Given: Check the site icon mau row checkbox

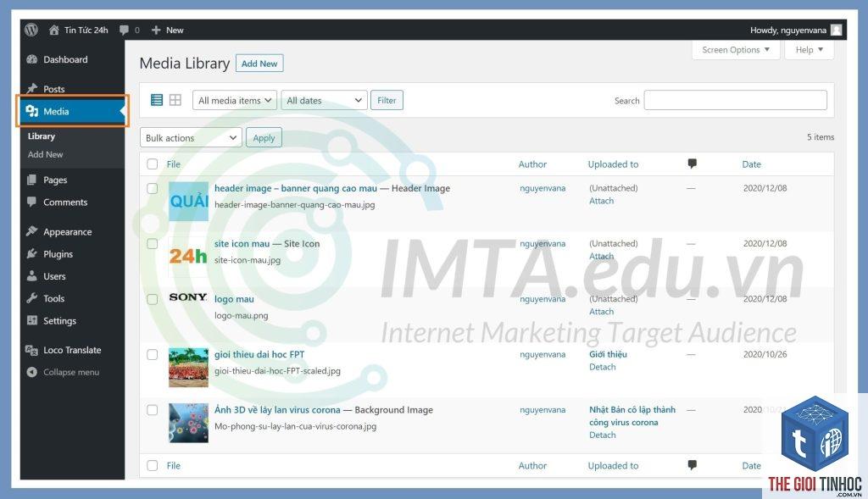Looking at the screenshot, I should tap(153, 243).
